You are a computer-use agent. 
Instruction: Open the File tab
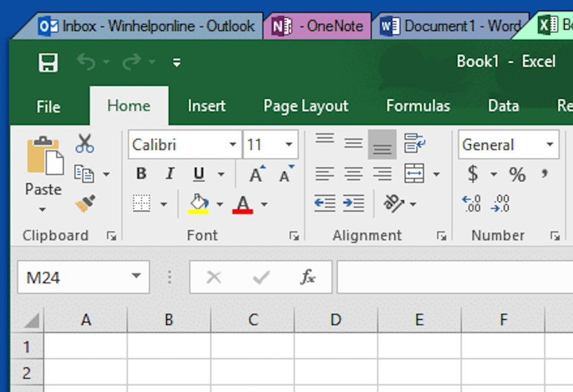[x=49, y=107]
